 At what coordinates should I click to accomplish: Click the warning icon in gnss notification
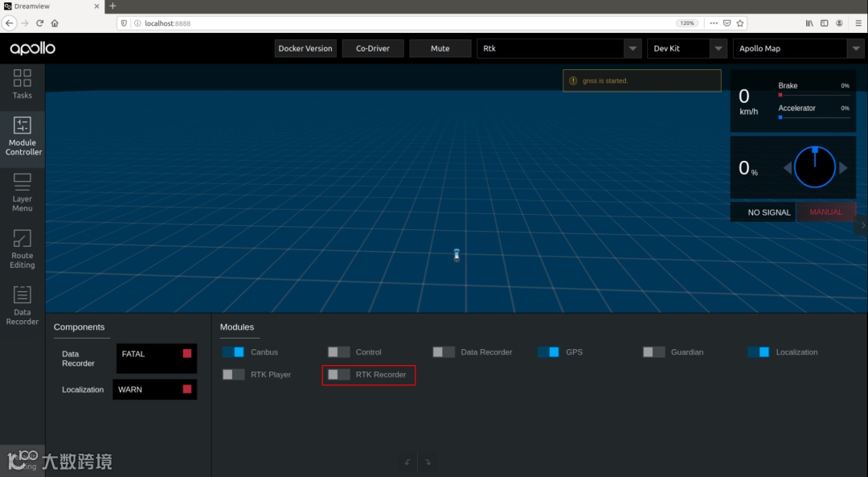[x=573, y=81]
